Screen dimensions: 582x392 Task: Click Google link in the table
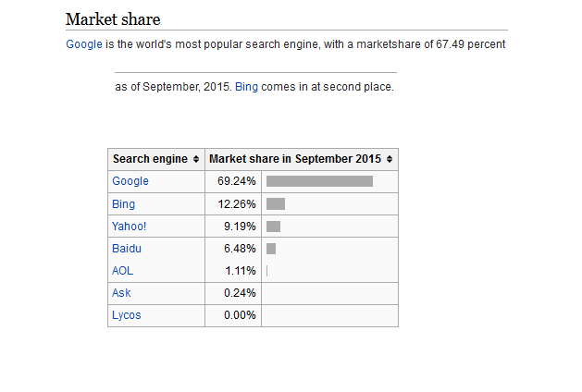pos(130,181)
